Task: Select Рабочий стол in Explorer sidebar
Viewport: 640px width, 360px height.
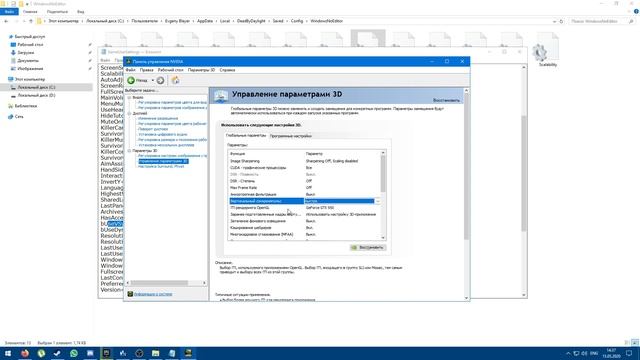Action: click(30, 44)
